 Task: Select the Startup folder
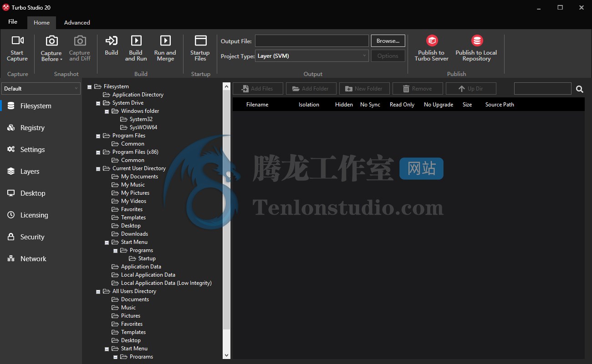click(147, 258)
